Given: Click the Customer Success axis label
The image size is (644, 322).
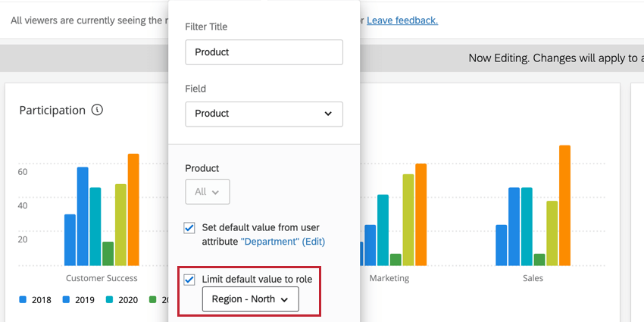Looking at the screenshot, I should [x=102, y=278].
